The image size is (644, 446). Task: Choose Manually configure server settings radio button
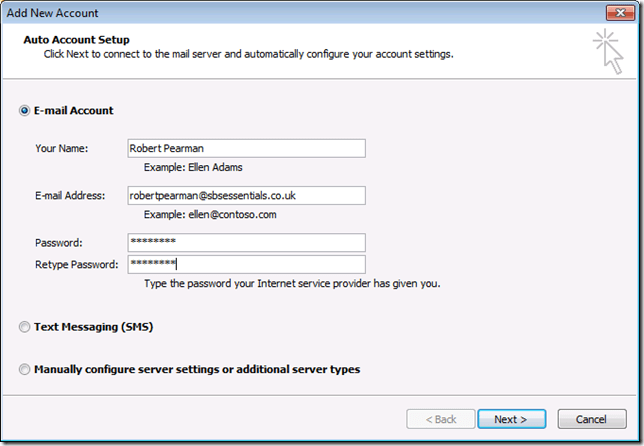(24, 369)
